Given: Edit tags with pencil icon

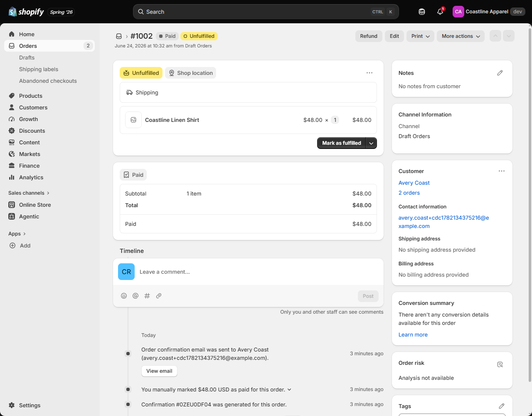Looking at the screenshot, I should coord(502,406).
